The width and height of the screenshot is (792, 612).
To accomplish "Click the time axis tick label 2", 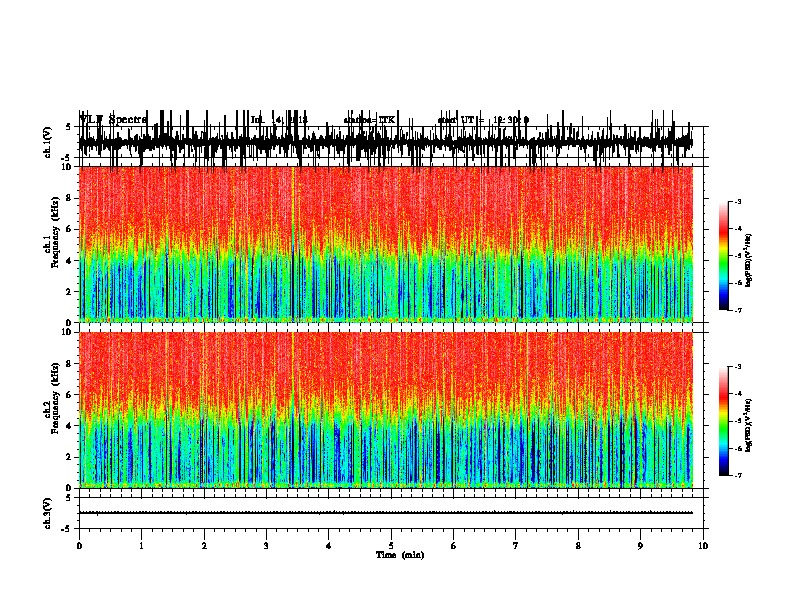I will click(204, 546).
